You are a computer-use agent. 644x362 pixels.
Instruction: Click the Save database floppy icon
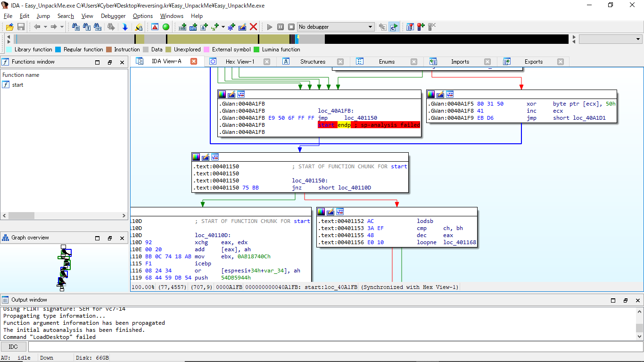click(21, 27)
